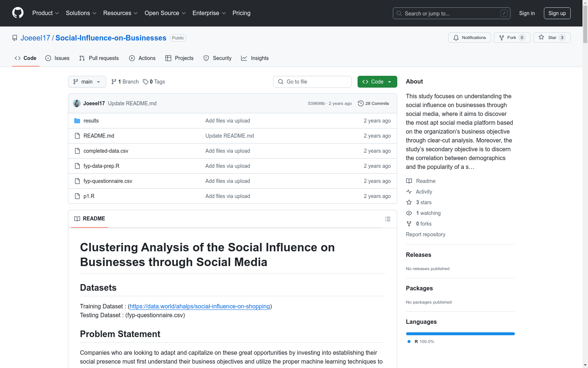Click the fork icon next to 0 forks
Viewport: 588px width, 368px height.
[409, 224]
